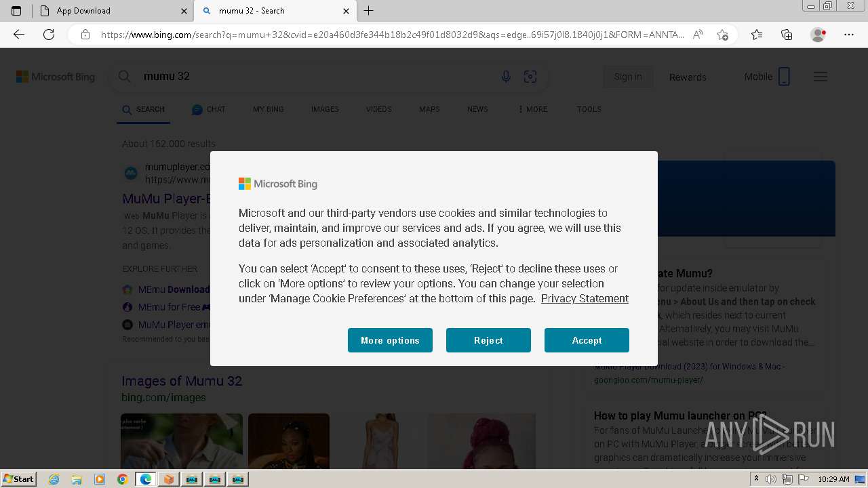Open the Bing hamburger menu
Viewport: 868px width, 488px height.
pos(821,77)
